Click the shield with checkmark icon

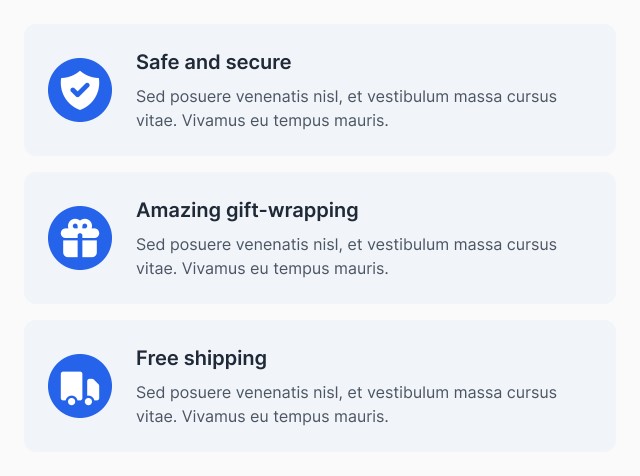pyautogui.click(x=80, y=90)
